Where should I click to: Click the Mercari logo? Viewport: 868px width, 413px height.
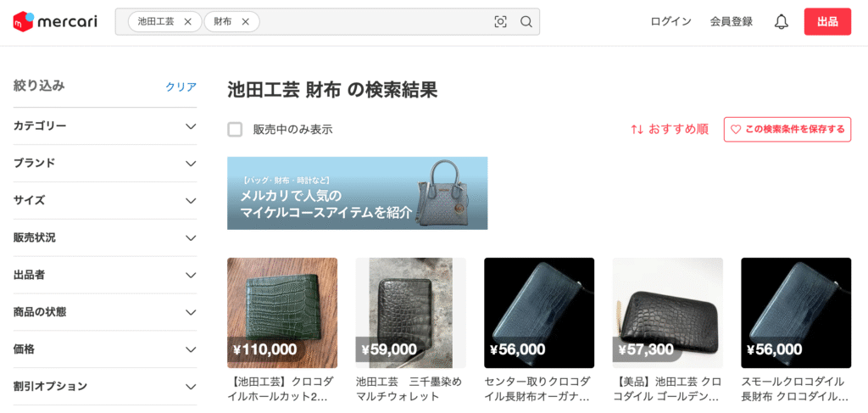55,21
